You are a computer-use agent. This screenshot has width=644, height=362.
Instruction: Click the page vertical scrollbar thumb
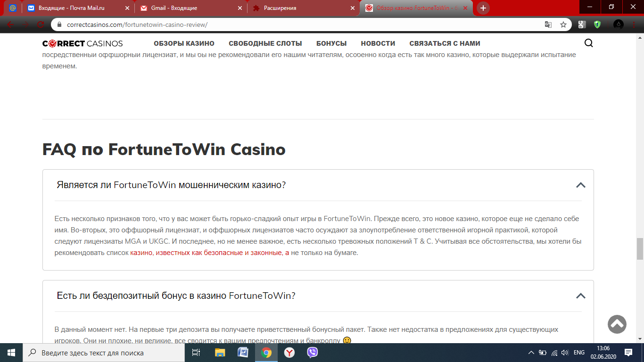click(x=640, y=249)
